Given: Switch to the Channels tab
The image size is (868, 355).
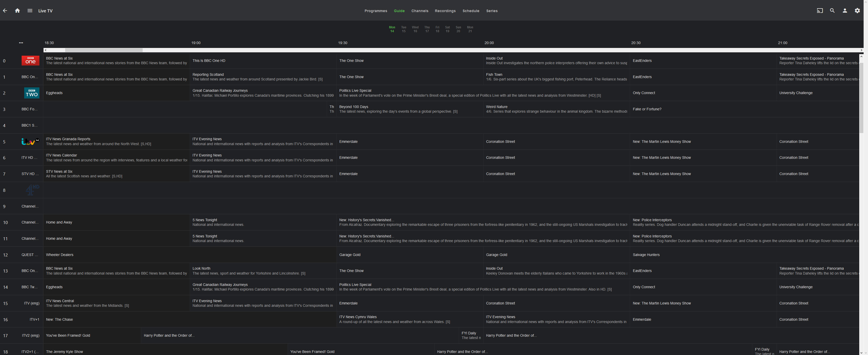Looking at the screenshot, I should (420, 11).
